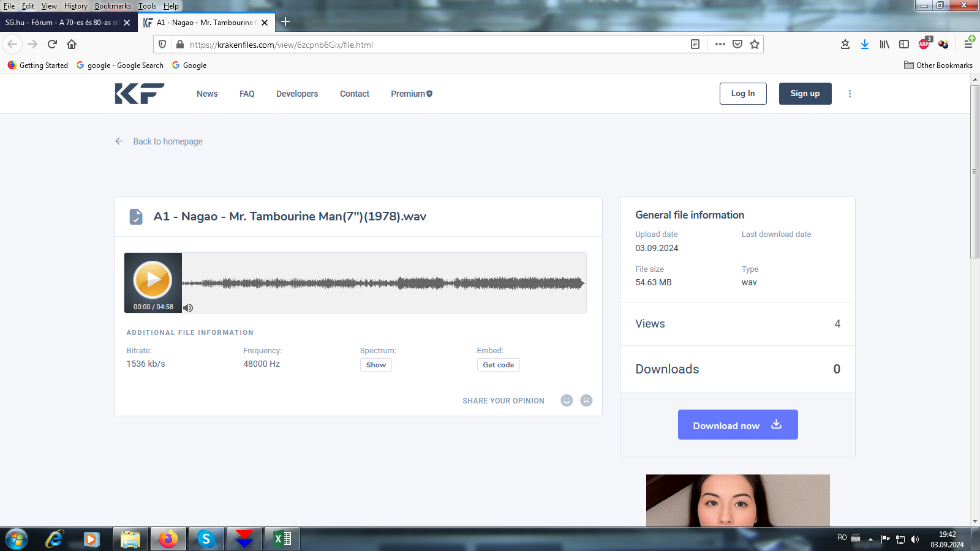This screenshot has height=551, width=980.
Task: Open the Firefox downloads panel
Action: [x=865, y=44]
